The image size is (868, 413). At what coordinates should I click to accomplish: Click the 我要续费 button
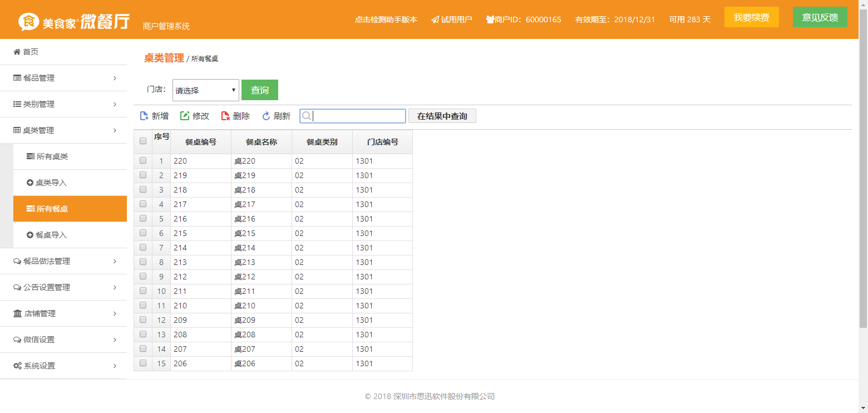click(x=752, y=17)
